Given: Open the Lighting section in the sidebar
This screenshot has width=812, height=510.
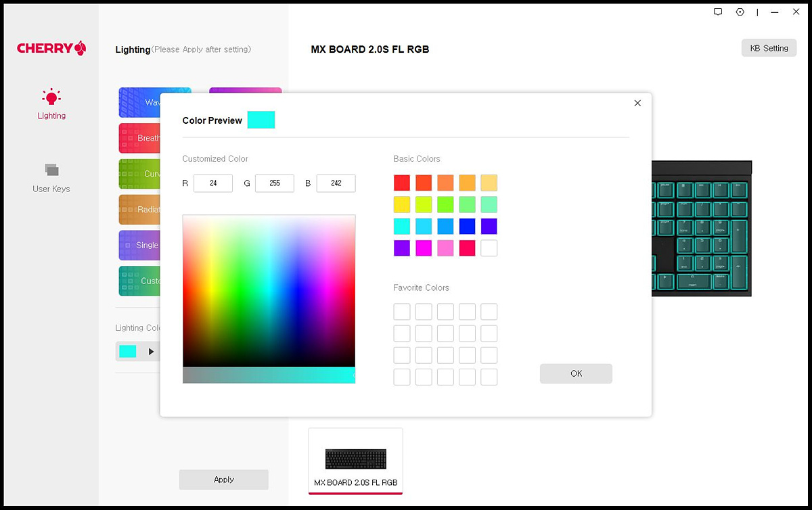Looking at the screenshot, I should (51, 105).
